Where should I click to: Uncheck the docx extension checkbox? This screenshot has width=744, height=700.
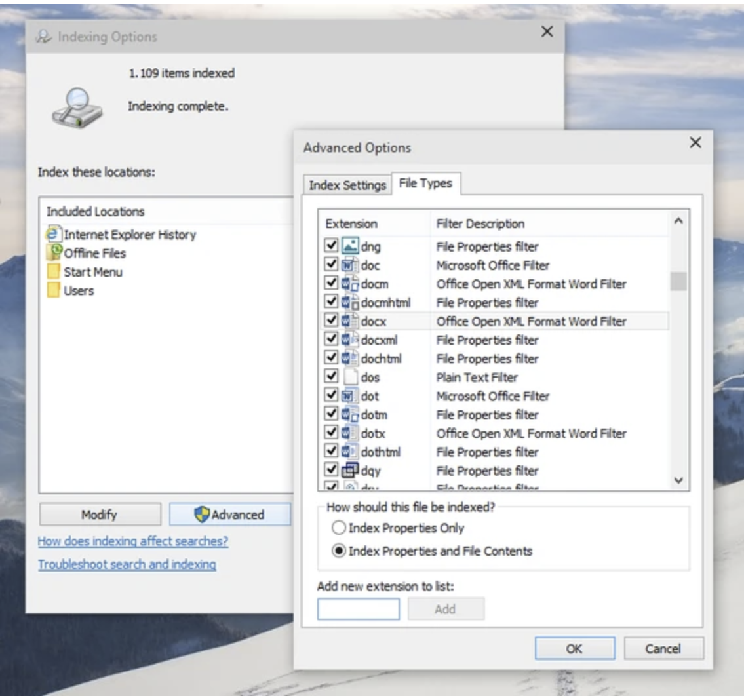point(331,321)
